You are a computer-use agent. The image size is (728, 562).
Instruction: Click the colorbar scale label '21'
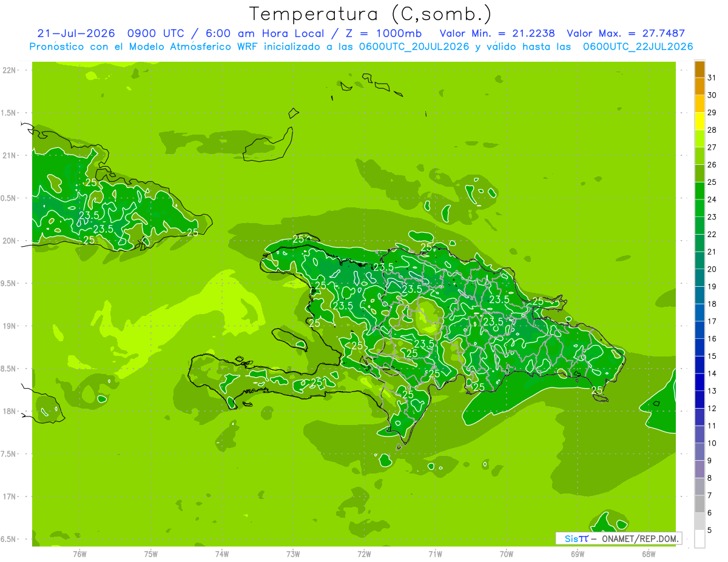(x=712, y=252)
